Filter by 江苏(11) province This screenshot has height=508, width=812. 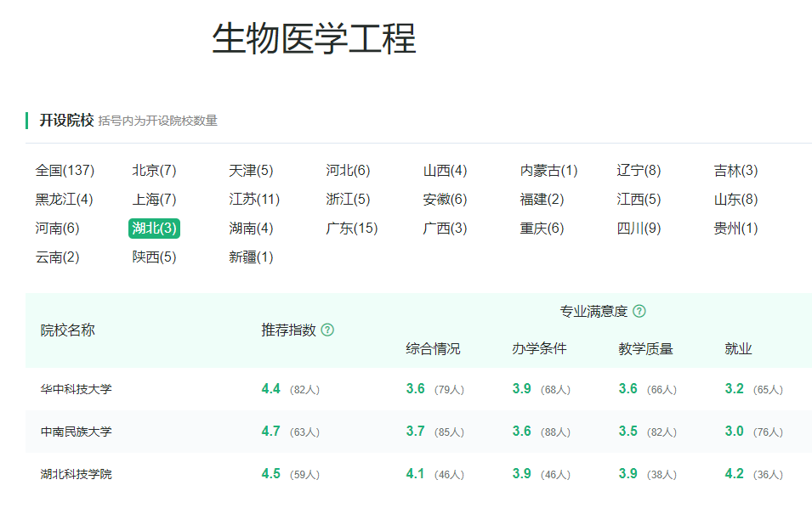(x=254, y=200)
